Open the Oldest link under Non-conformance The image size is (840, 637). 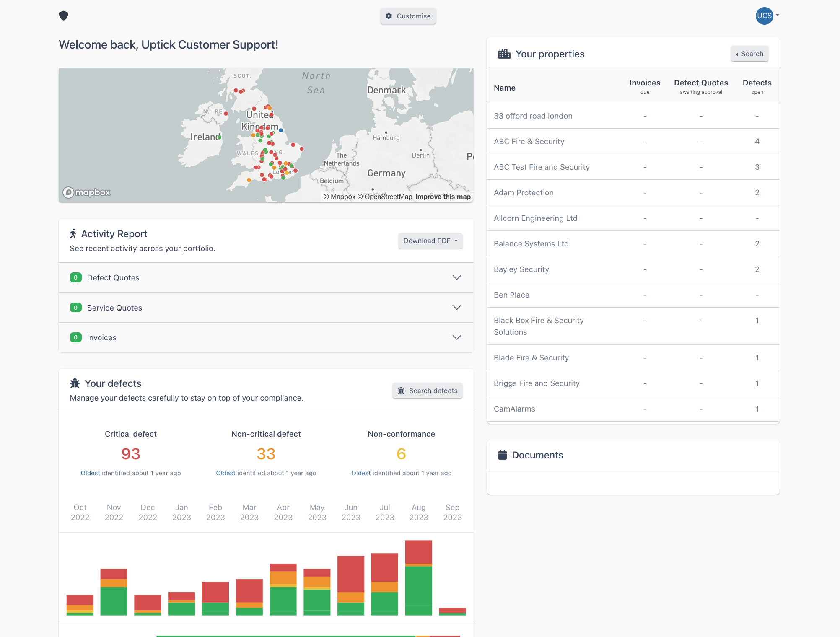coord(361,473)
